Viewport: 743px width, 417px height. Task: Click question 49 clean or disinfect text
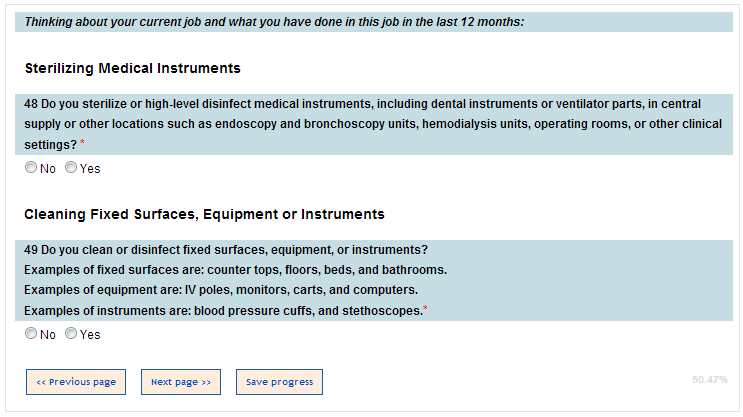click(226, 249)
